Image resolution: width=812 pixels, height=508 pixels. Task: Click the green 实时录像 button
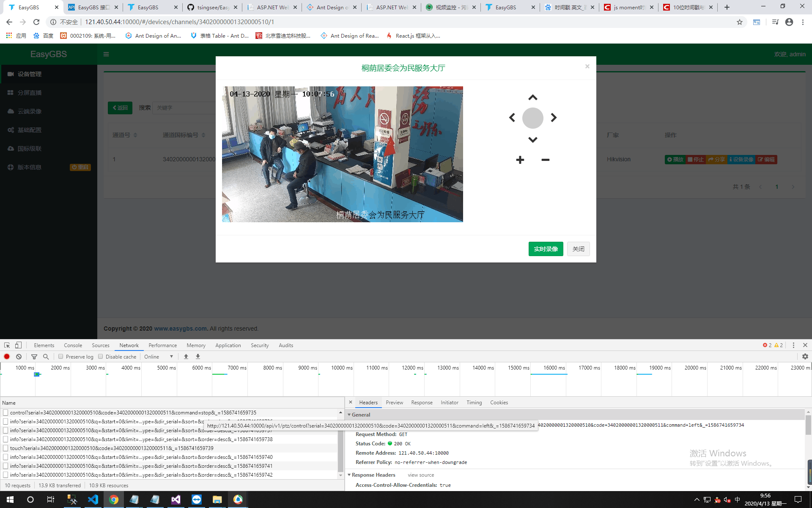(x=546, y=249)
